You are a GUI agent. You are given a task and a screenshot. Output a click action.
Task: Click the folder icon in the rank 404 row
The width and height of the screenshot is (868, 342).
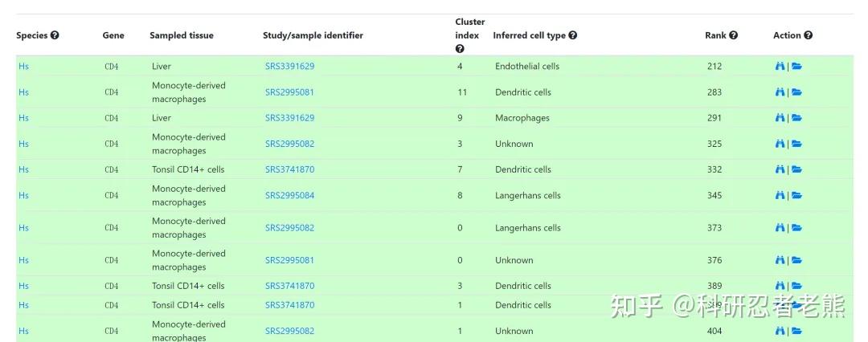coord(796,331)
